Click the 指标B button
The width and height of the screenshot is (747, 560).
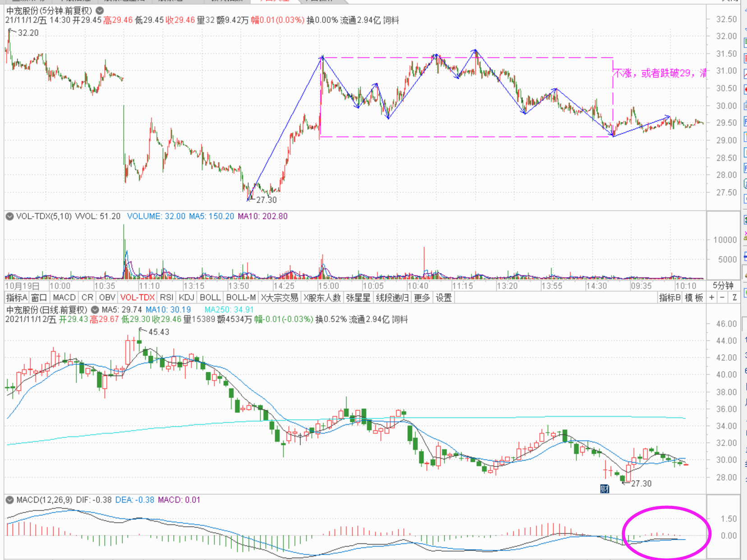click(x=669, y=298)
